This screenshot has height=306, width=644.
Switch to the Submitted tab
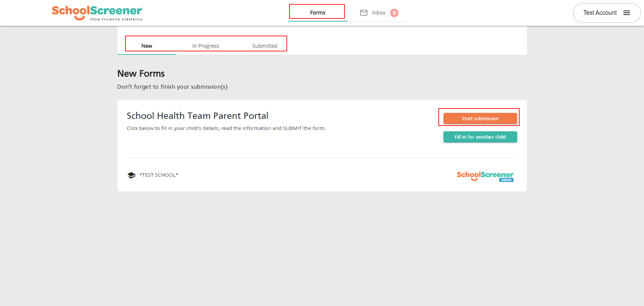pos(264,46)
